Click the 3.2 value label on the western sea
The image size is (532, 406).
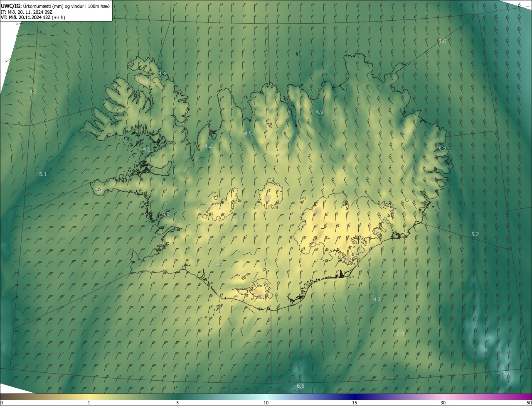click(33, 91)
